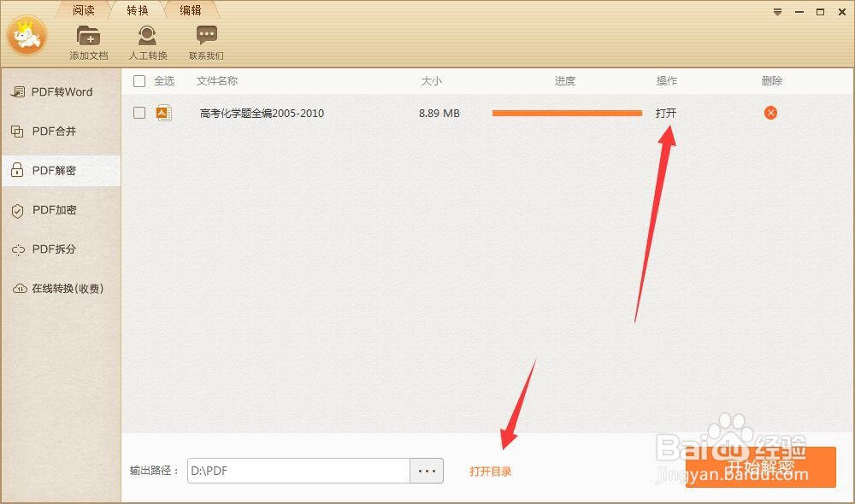
Task: Switch to the 编辑 tab
Action: pyautogui.click(x=191, y=10)
